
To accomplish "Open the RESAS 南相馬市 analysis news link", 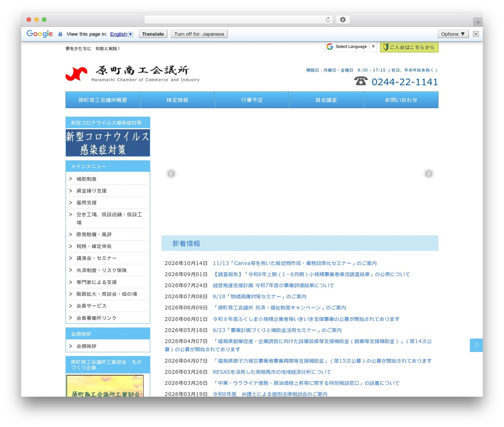I will pyautogui.click(x=272, y=372).
